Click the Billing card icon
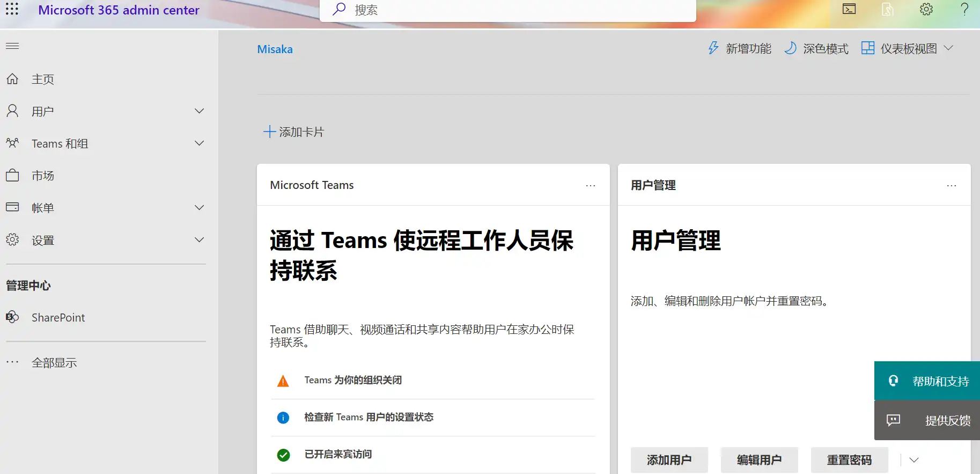Image resolution: width=980 pixels, height=474 pixels. click(12, 207)
